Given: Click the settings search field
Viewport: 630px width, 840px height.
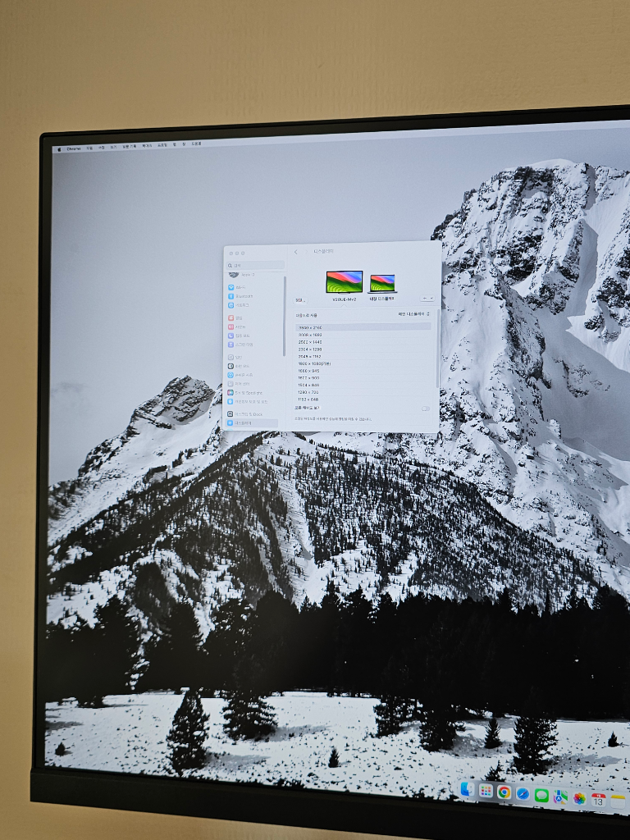Looking at the screenshot, I should point(256,265).
